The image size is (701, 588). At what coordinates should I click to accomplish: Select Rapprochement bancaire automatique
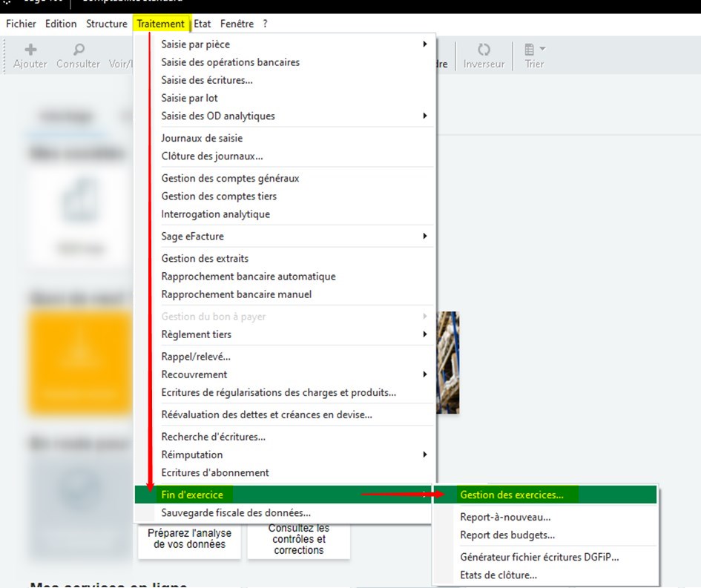[249, 277]
